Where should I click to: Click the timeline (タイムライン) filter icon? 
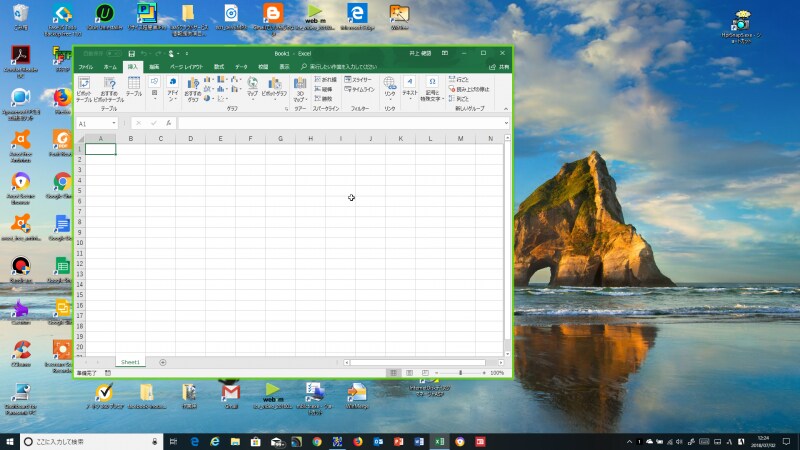360,89
